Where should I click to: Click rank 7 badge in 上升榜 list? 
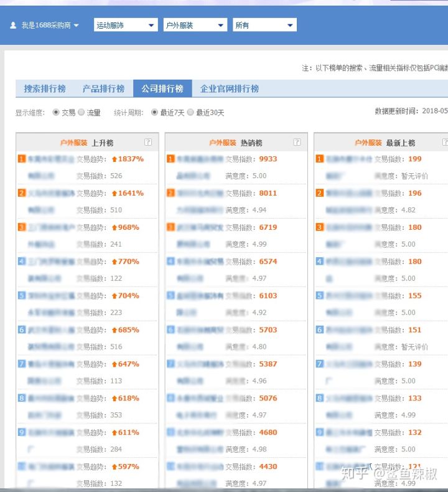coord(21,364)
